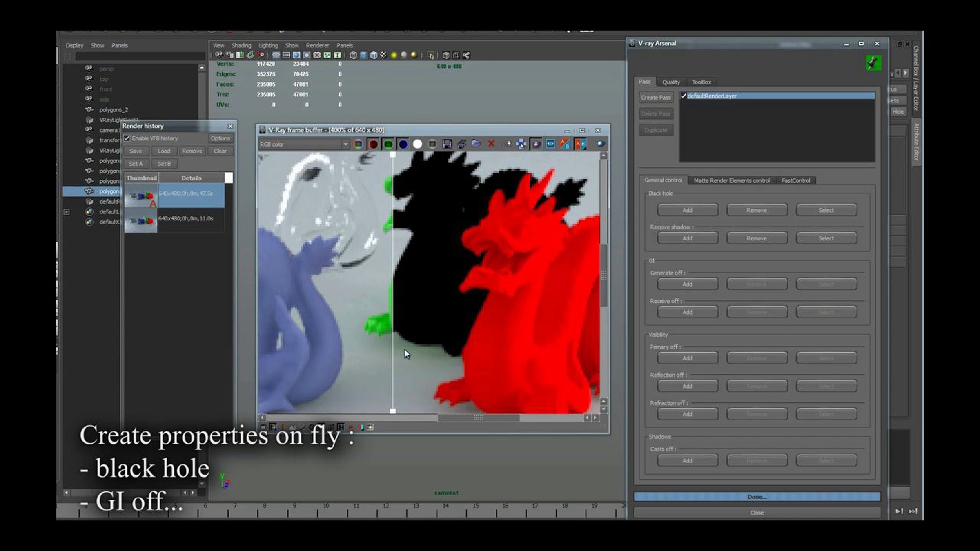Toggle the blue channel in frame buffer

tap(403, 144)
